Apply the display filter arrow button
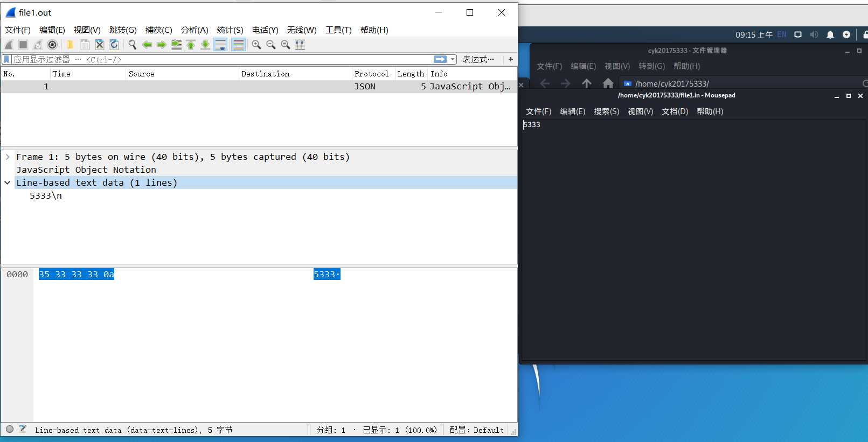The image size is (868, 442). tap(440, 59)
